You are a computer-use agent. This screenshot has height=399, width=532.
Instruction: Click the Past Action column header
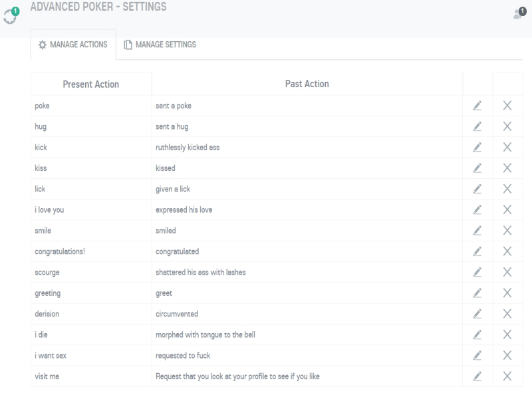(307, 84)
